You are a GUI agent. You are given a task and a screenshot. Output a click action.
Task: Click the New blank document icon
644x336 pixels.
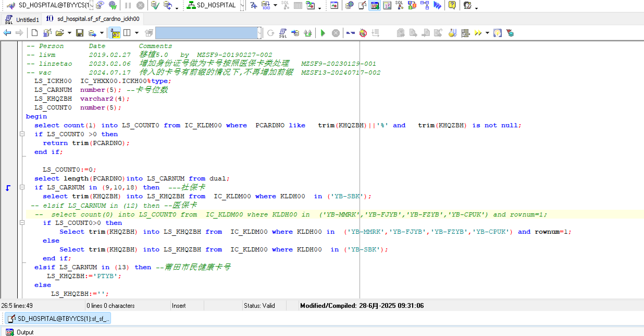[x=34, y=33]
